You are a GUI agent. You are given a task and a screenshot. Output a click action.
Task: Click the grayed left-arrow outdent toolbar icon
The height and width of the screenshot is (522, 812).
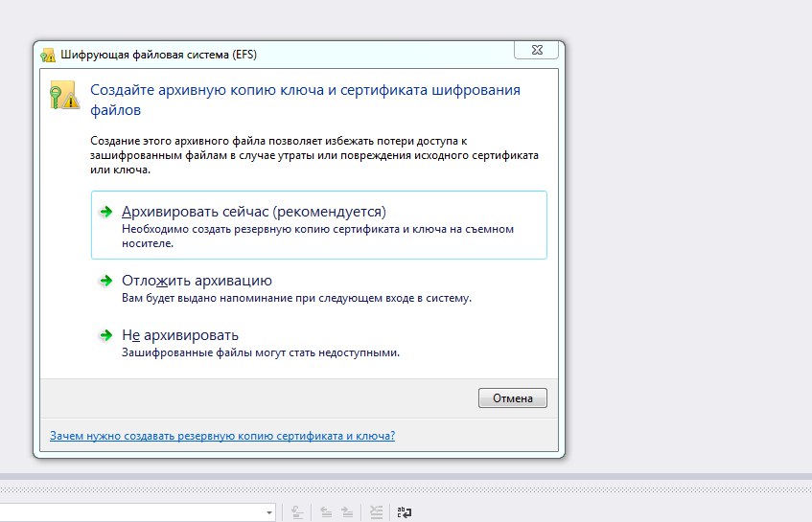(x=327, y=512)
